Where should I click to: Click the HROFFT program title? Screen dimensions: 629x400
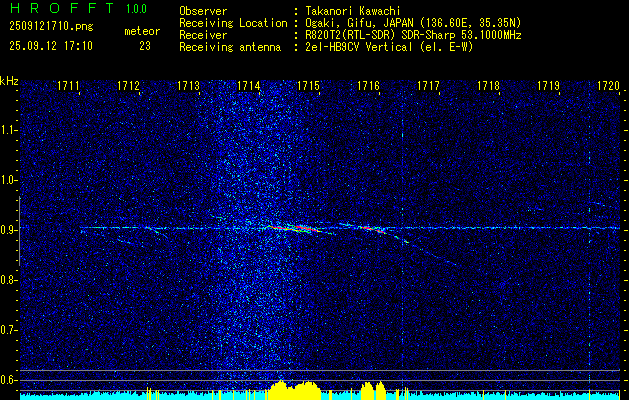tap(61, 8)
